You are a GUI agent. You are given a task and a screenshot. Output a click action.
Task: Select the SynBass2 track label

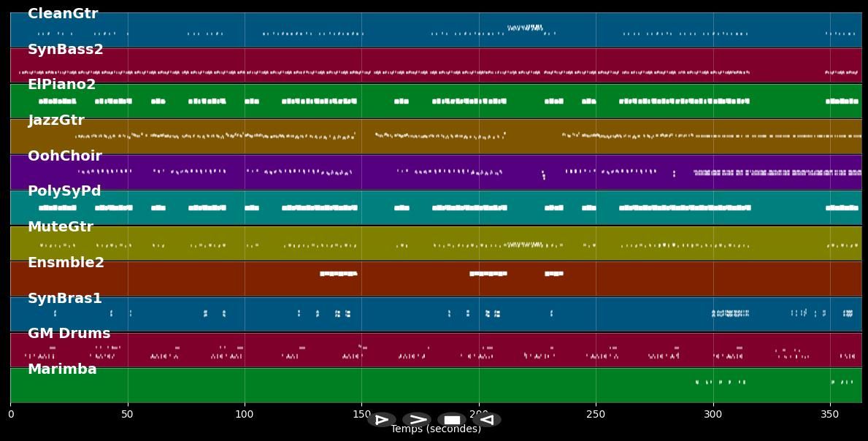tap(66, 50)
